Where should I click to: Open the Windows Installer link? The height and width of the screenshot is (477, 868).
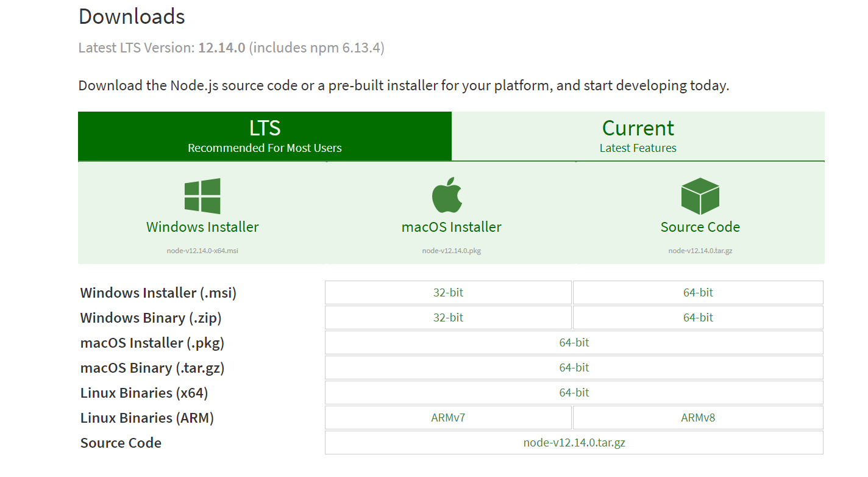tap(202, 227)
